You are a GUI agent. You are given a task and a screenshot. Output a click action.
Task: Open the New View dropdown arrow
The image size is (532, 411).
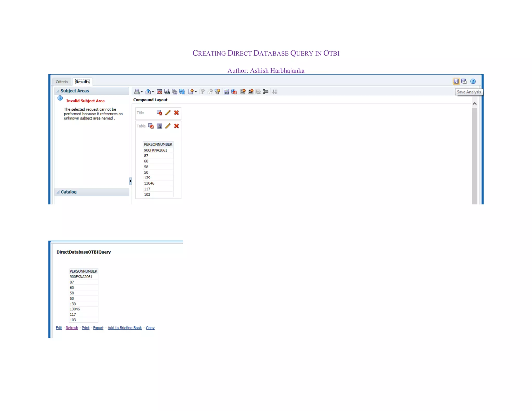pos(196,92)
